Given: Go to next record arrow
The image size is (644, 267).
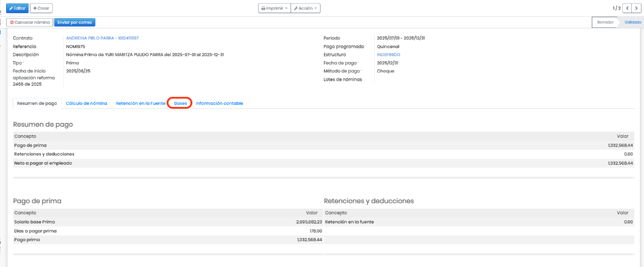Looking at the screenshot, I should pyautogui.click(x=636, y=8).
